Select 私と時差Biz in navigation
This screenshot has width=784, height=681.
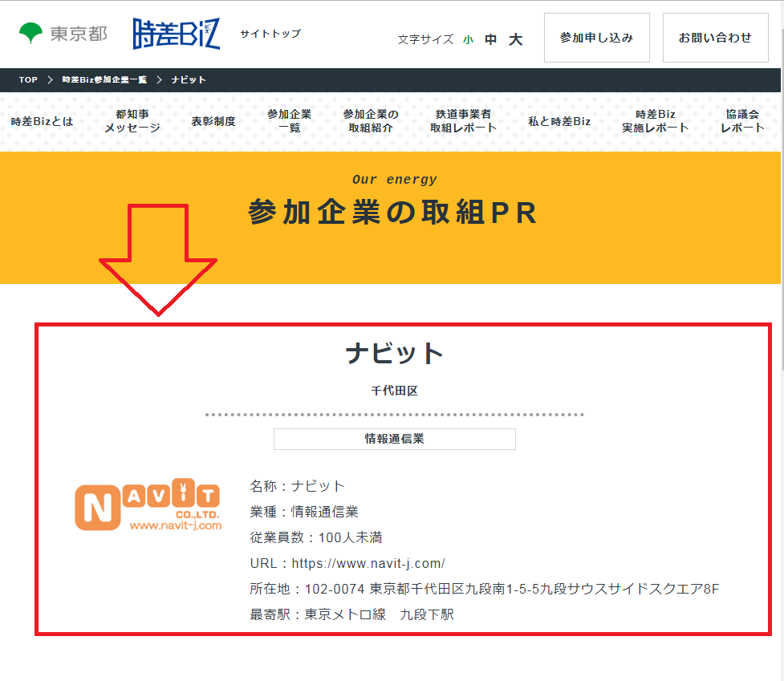click(x=559, y=121)
